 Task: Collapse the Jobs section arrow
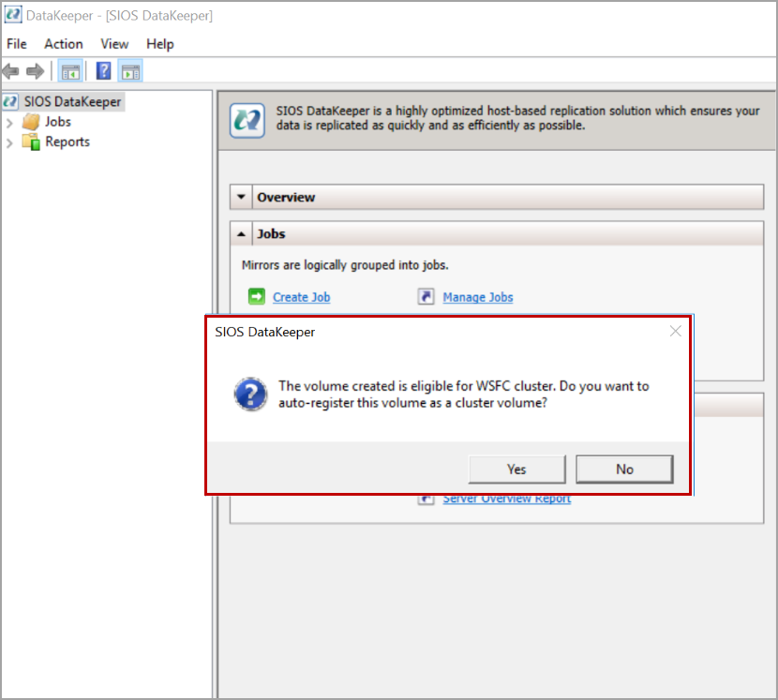[241, 233]
